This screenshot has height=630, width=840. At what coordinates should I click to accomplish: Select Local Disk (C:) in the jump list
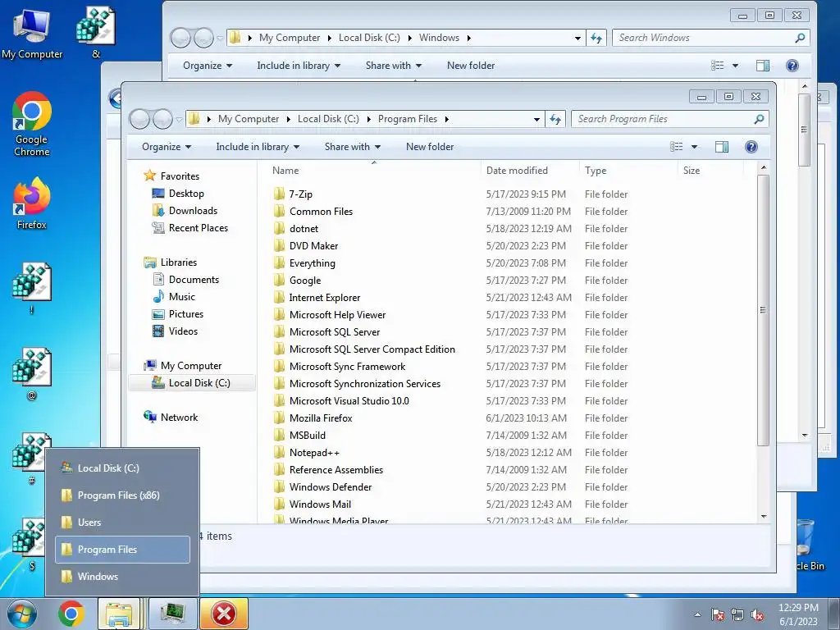coord(122,468)
